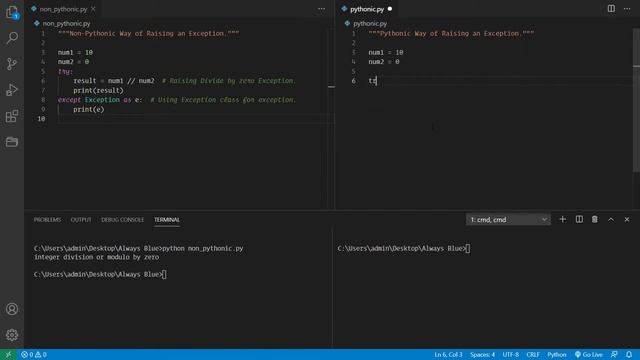
Task: Open the Manage settings gear
Action: 12,335
